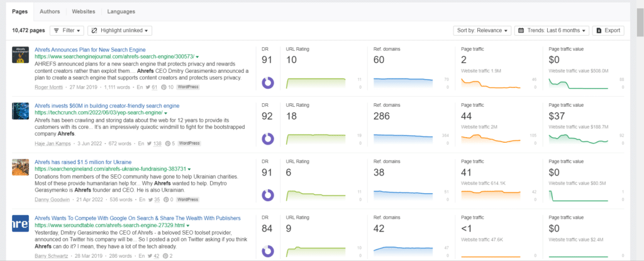The width and height of the screenshot is (644, 261).
Task: Expand URL menu for seroundtable.com link
Action: pos(187,225)
